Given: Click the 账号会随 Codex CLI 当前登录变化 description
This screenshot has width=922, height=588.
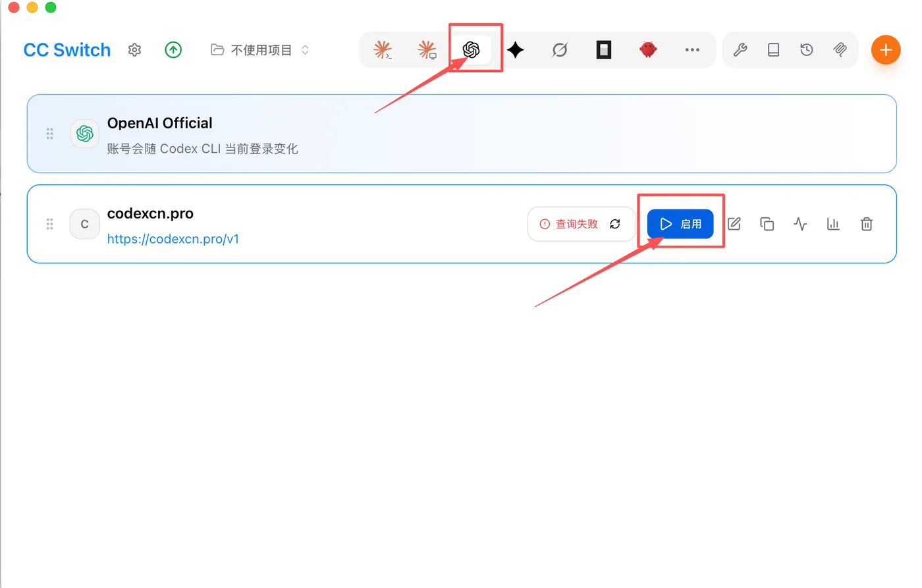Looking at the screenshot, I should tap(202, 149).
